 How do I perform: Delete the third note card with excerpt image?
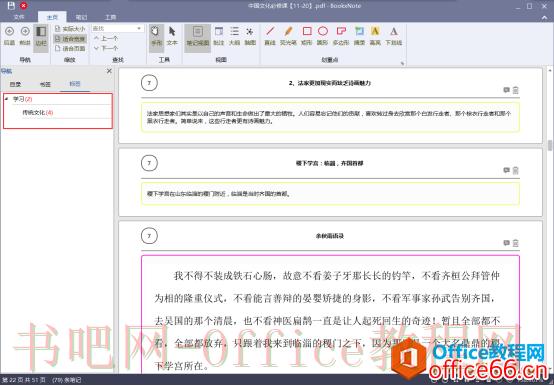click(x=515, y=243)
